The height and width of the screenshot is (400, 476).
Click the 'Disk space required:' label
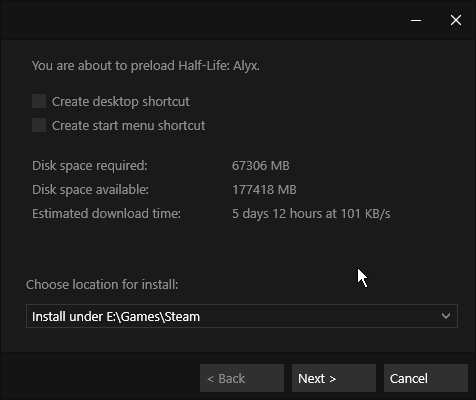(x=90, y=166)
